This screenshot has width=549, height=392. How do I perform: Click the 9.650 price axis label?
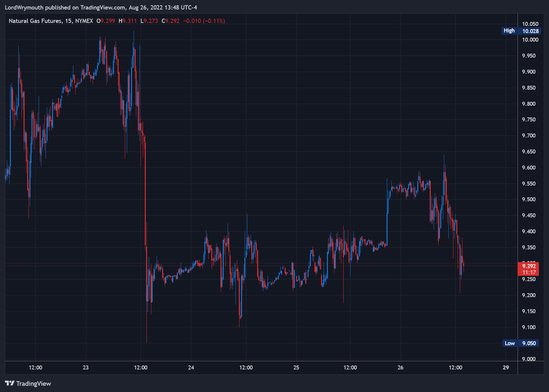click(x=529, y=152)
